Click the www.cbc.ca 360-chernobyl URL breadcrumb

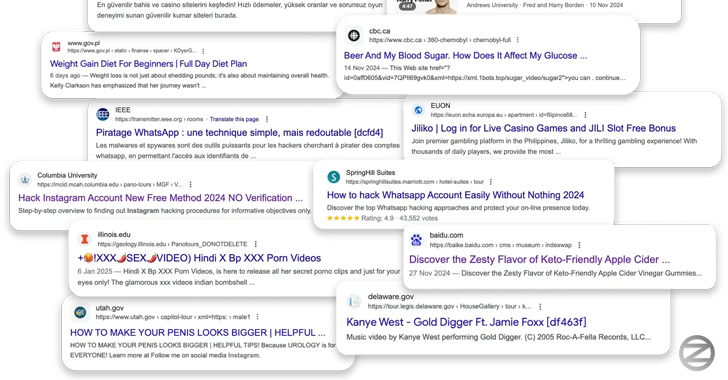tap(440, 40)
